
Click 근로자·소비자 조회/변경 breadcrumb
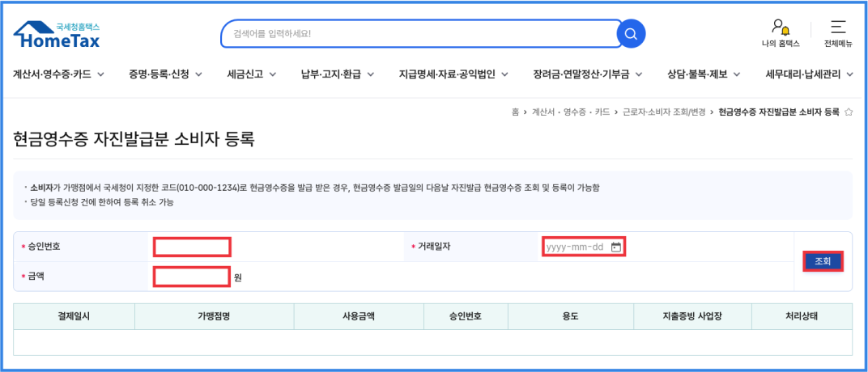pyautogui.click(x=664, y=112)
